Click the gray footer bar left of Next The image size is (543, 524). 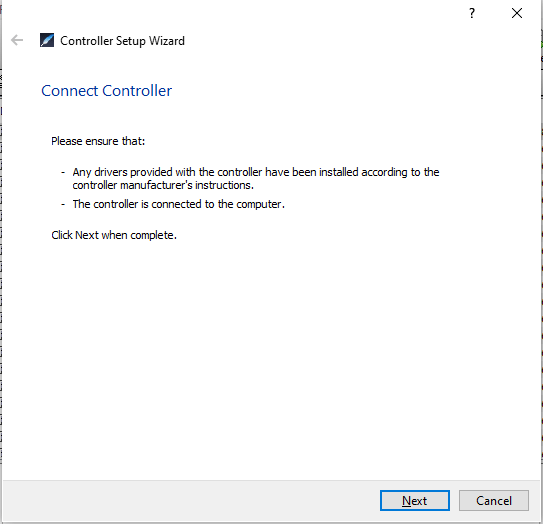190,500
